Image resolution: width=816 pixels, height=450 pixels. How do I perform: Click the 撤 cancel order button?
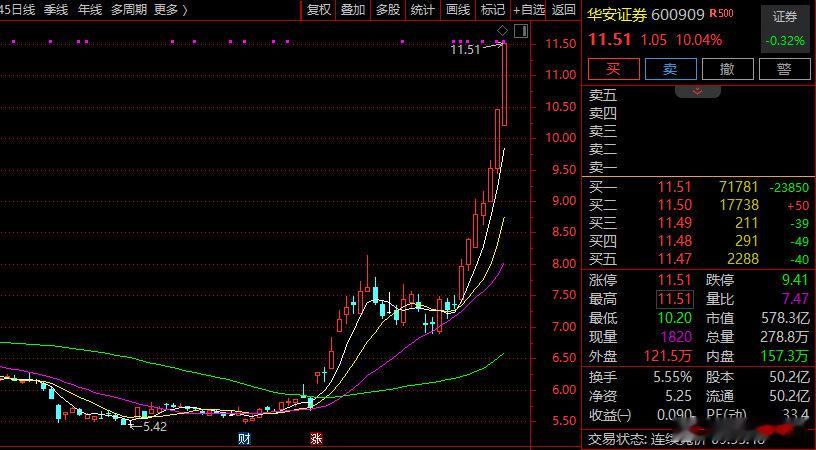(x=728, y=69)
